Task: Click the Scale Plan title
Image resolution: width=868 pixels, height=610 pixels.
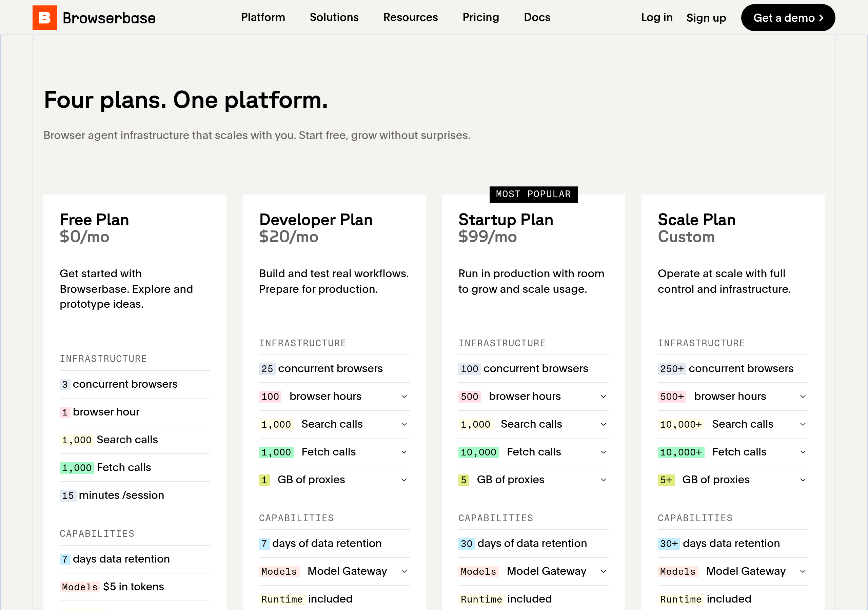Action: click(x=697, y=220)
